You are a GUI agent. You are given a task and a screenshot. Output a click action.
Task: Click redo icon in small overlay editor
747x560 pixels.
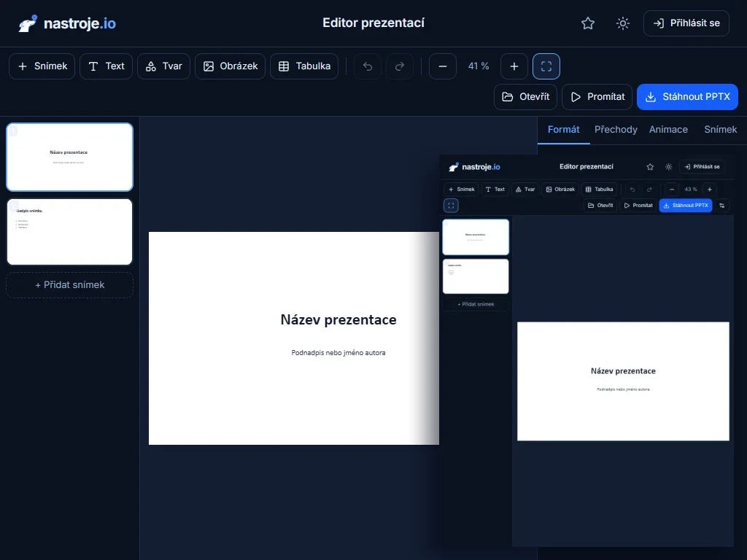point(649,190)
